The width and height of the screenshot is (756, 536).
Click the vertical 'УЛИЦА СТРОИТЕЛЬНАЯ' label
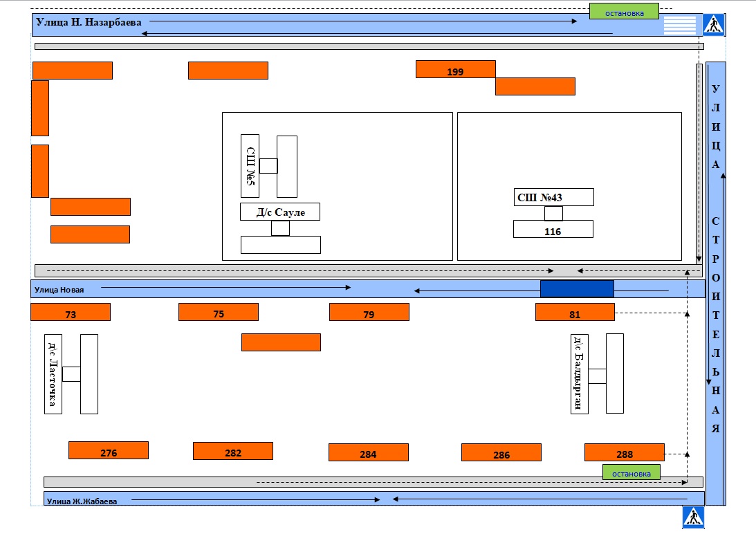pos(715,258)
